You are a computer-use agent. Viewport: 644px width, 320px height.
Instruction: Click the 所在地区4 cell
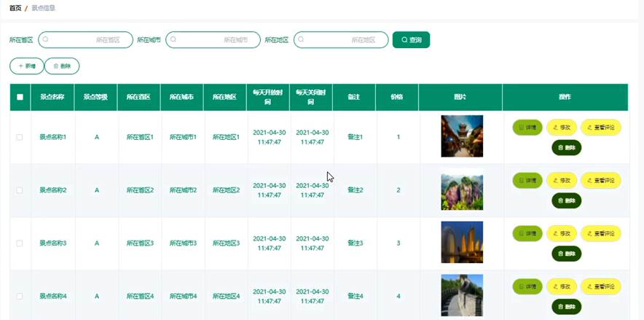click(x=227, y=296)
